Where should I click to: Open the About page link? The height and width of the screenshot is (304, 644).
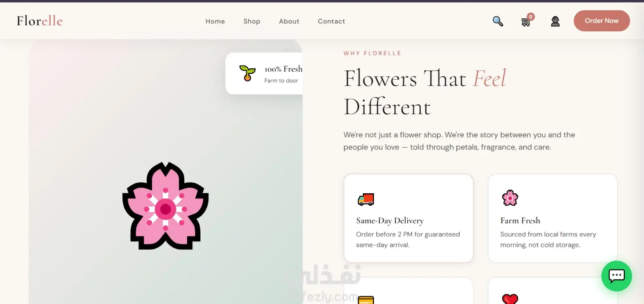click(x=289, y=21)
